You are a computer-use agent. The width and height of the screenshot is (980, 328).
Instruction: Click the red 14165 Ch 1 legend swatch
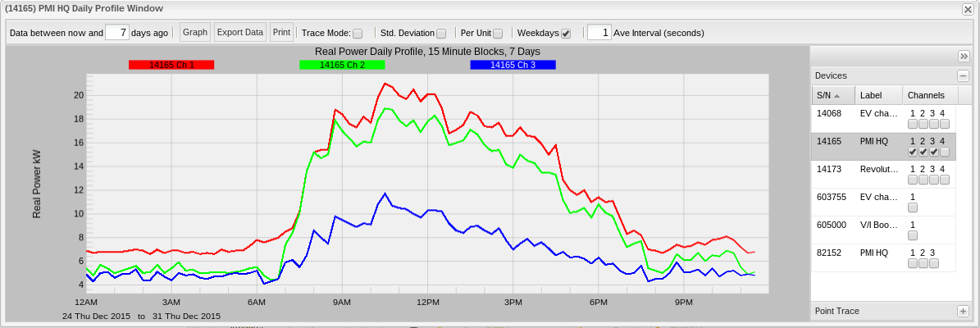click(171, 65)
